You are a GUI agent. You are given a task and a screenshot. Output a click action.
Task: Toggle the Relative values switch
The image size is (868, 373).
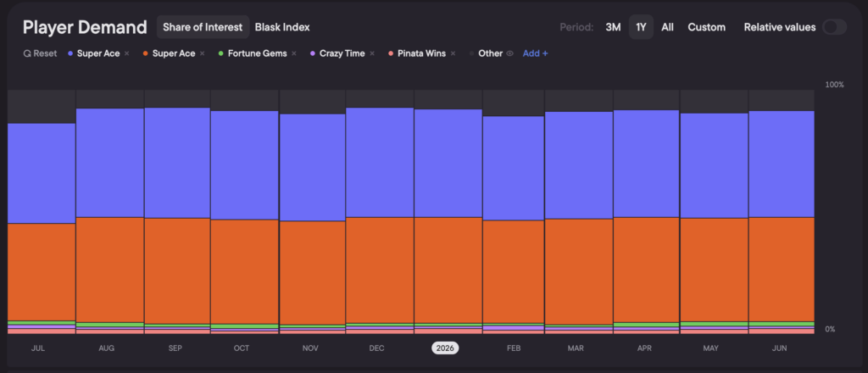point(834,27)
